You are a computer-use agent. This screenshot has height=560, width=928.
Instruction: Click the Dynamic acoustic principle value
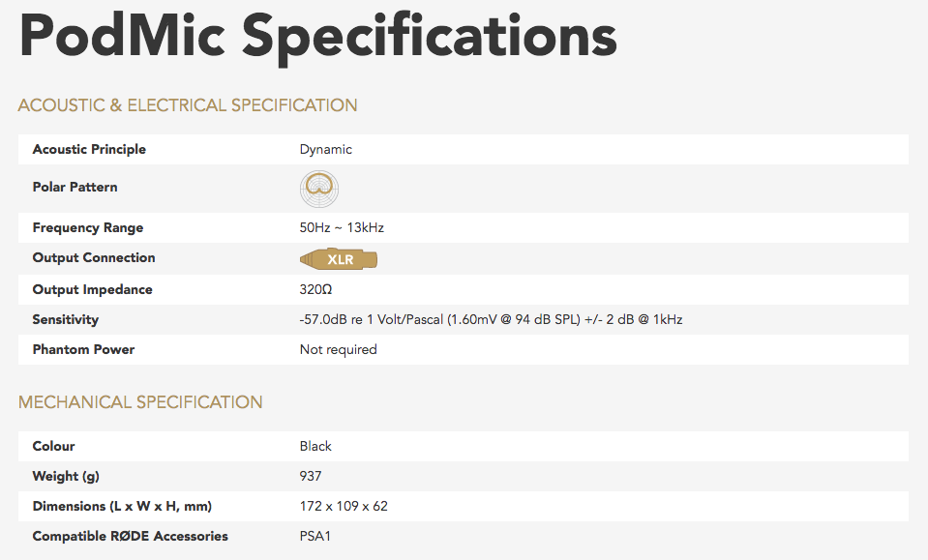[x=326, y=150]
